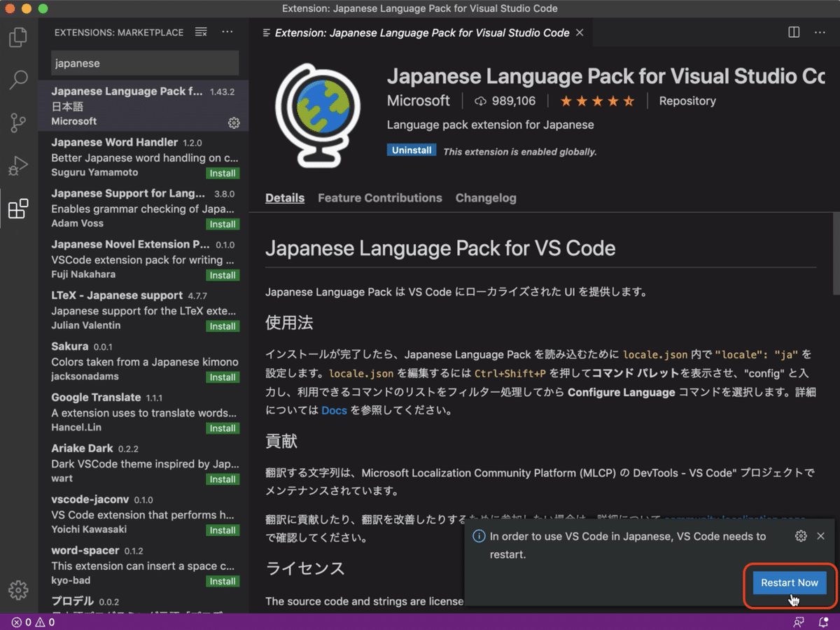Open the Run and Debug view
The image size is (840, 630).
coord(18,166)
